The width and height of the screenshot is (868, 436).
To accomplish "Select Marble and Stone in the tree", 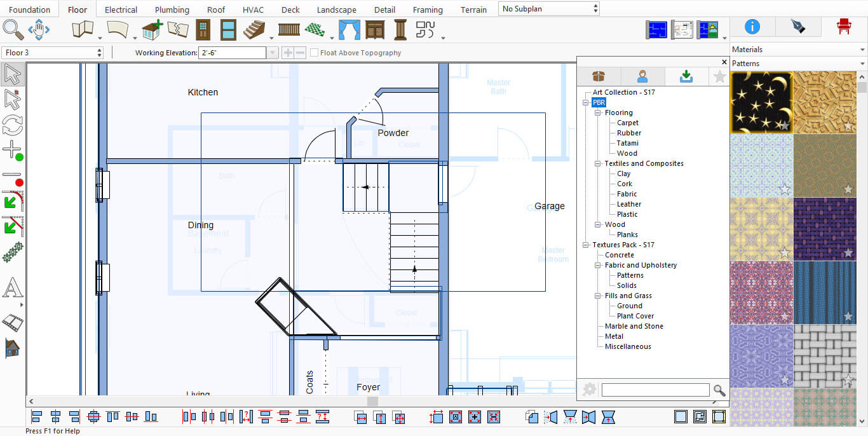I will tap(634, 326).
